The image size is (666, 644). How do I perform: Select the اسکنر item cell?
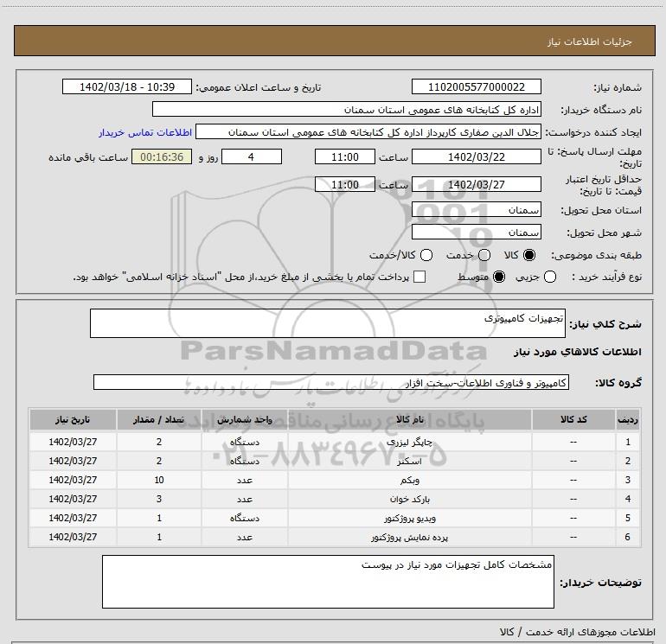pos(410,461)
